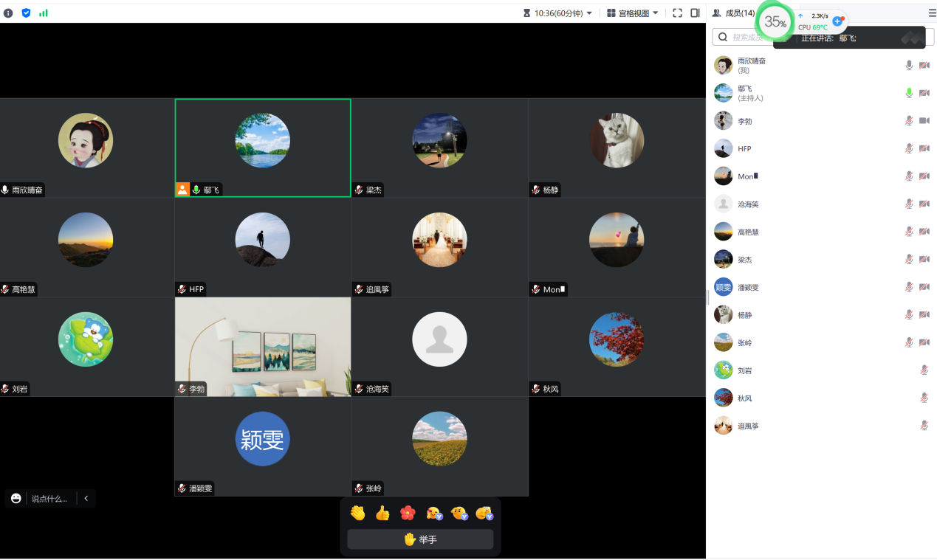
Task: Toggle the side panel layout icon
Action: [695, 13]
